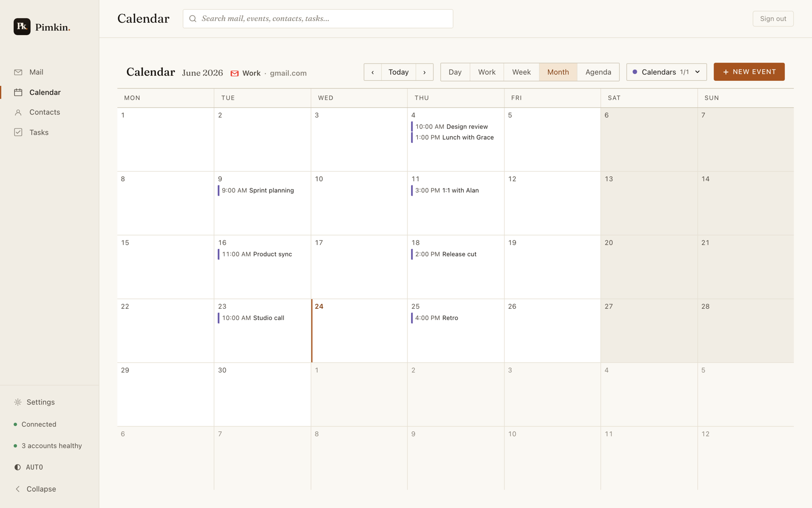Click the Sign out button

point(773,19)
